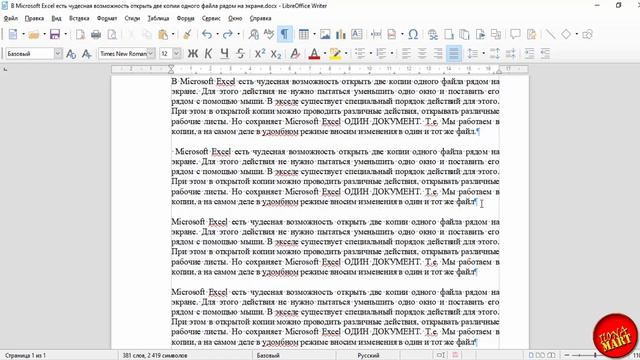This screenshot has width=640, height=360.
Task: Open the Таблица menu
Action: (158, 18)
